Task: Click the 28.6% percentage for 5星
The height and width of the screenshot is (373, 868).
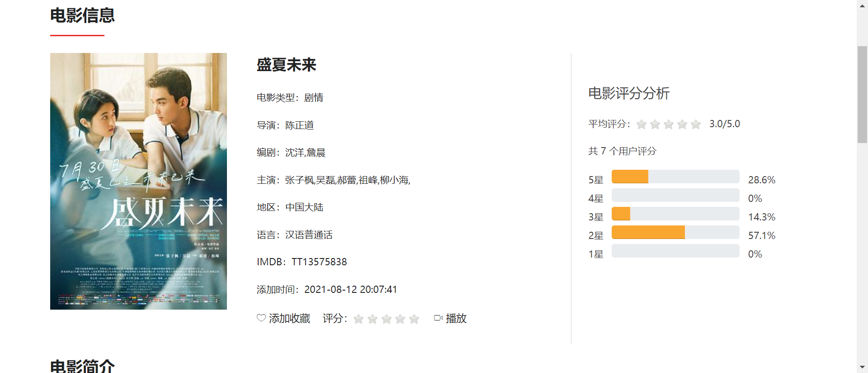Action: (x=762, y=180)
